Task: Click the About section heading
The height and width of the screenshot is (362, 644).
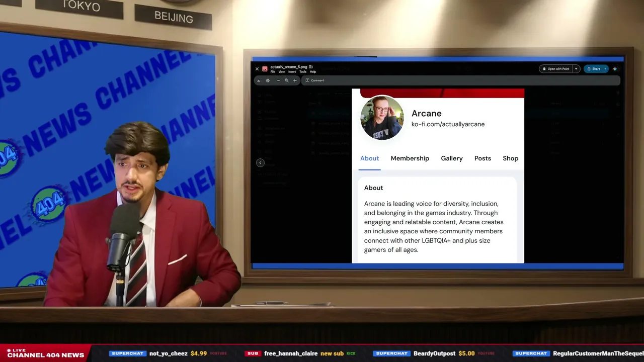Action: tap(373, 188)
